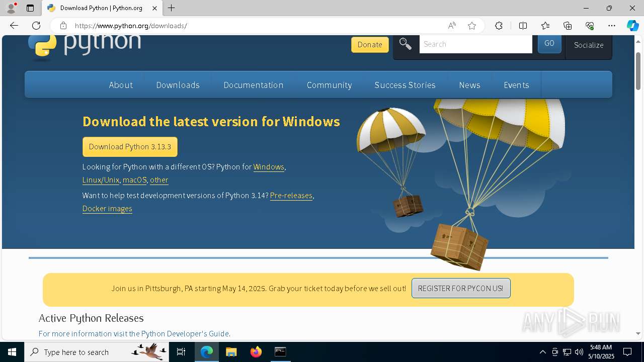Open the News menu

point(469,85)
